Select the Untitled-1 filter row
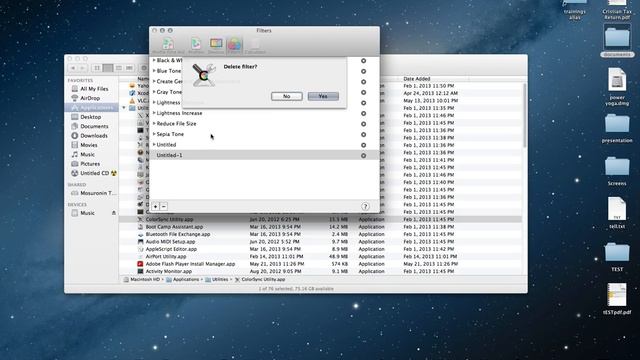 pyautogui.click(x=264, y=155)
